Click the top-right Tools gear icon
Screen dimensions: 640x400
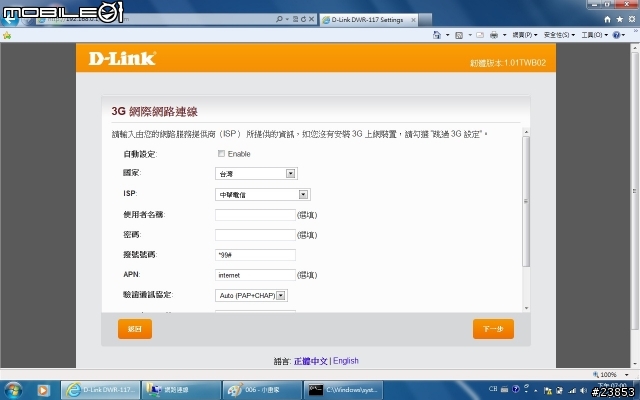click(632, 19)
